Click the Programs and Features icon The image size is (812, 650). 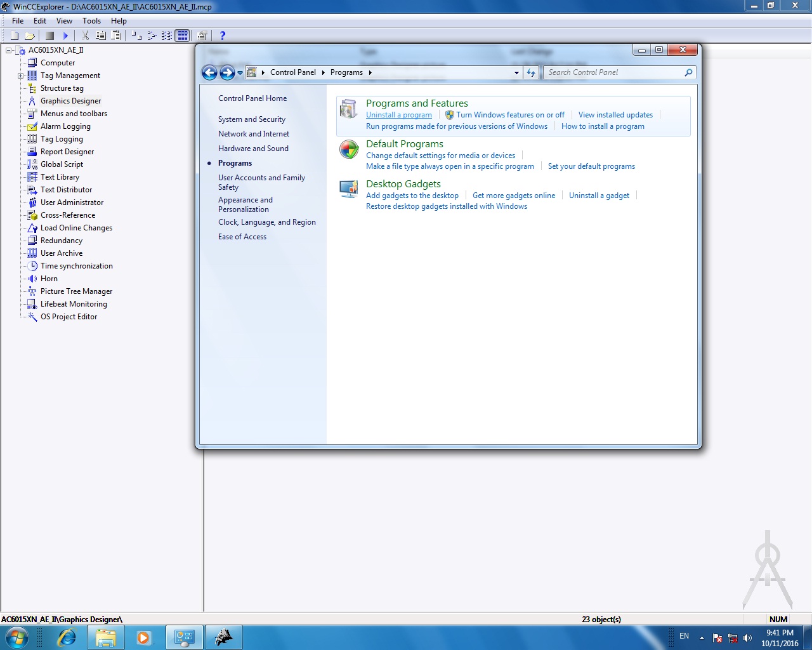tap(348, 109)
